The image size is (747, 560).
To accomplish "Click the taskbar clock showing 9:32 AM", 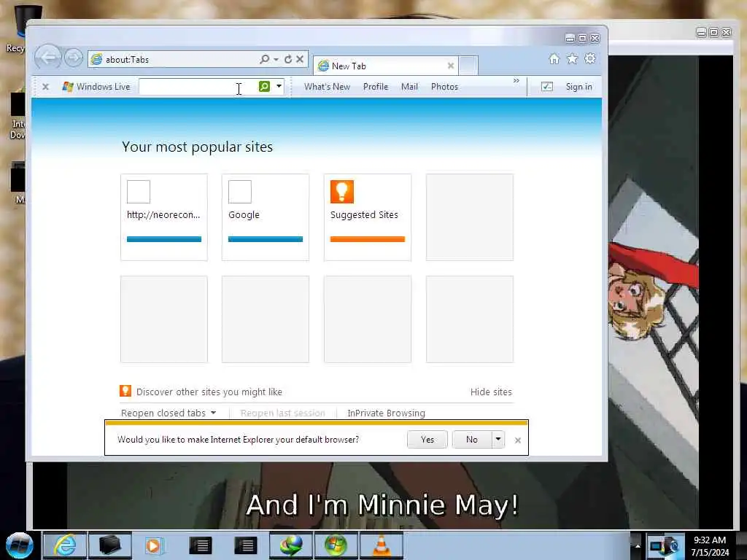I will (710, 545).
